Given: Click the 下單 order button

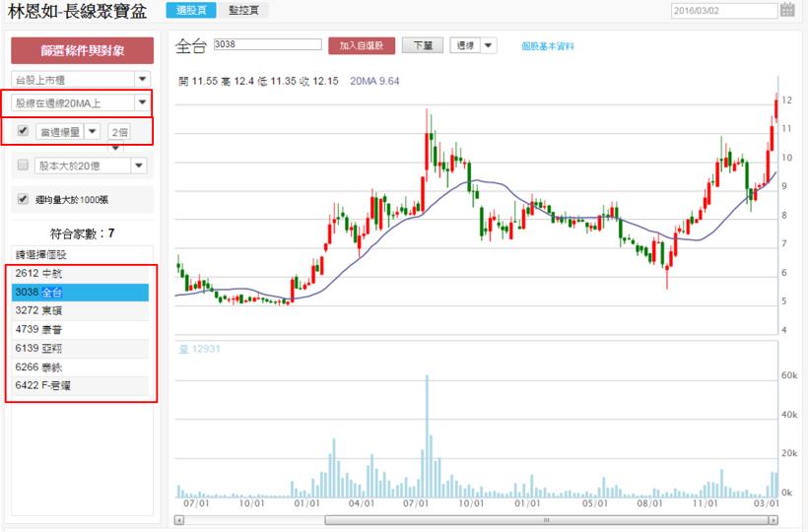Looking at the screenshot, I should [x=423, y=46].
